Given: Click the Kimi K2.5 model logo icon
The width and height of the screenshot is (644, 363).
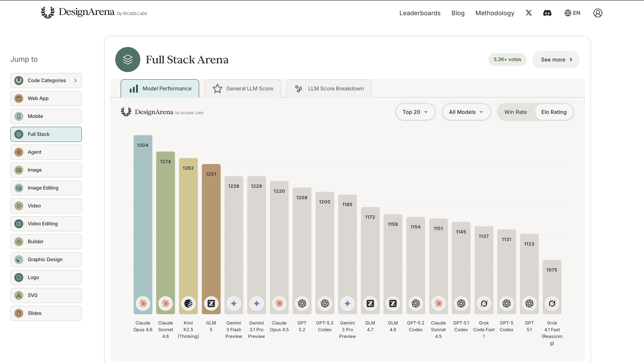Looking at the screenshot, I should pos(188,303).
